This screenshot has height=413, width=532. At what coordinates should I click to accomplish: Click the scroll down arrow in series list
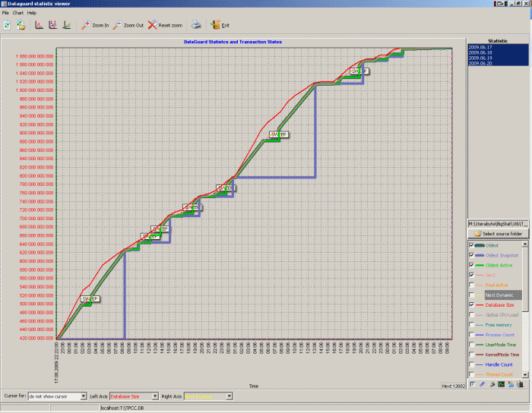point(525,374)
